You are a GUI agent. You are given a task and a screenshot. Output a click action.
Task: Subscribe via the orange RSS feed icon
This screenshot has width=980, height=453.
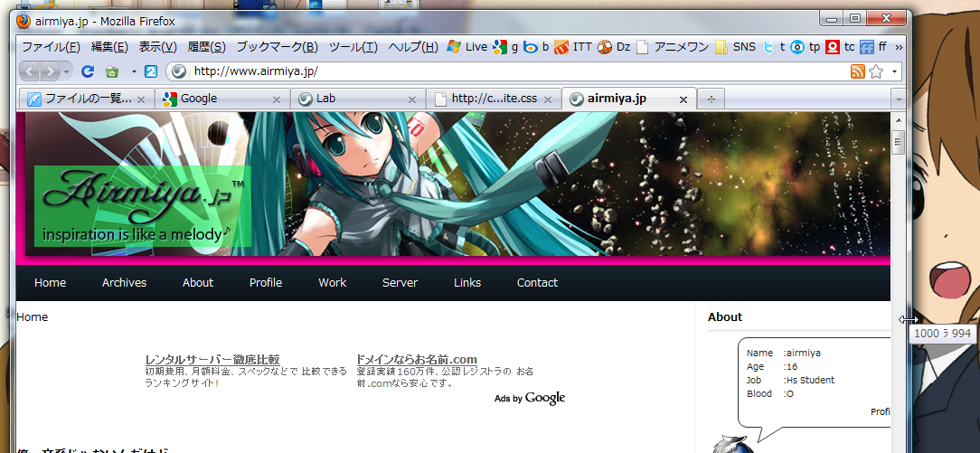click(x=857, y=71)
